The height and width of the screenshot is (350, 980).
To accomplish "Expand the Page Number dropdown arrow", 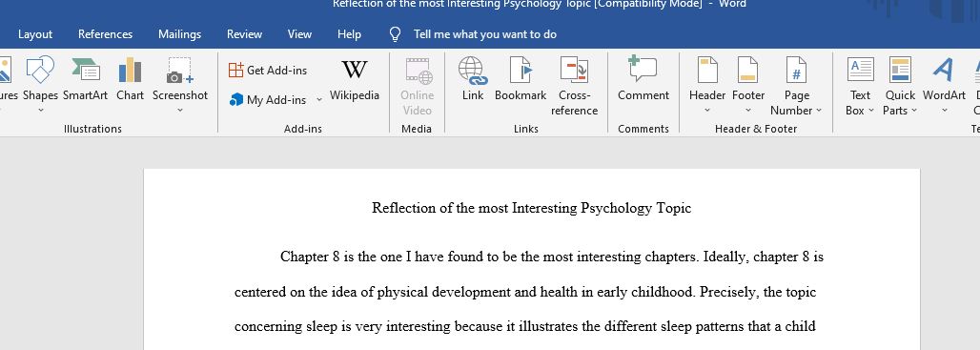I will [819, 111].
